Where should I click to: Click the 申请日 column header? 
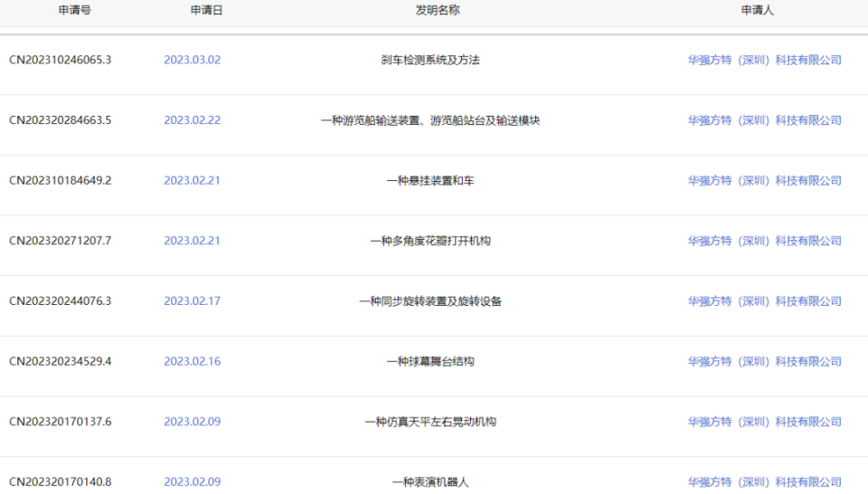(206, 10)
